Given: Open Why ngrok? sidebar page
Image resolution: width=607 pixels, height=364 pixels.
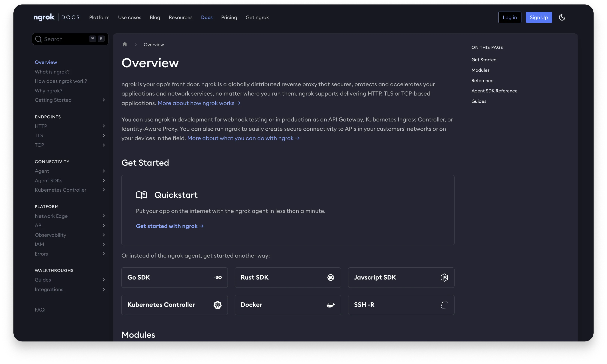Looking at the screenshot, I should click(x=49, y=91).
